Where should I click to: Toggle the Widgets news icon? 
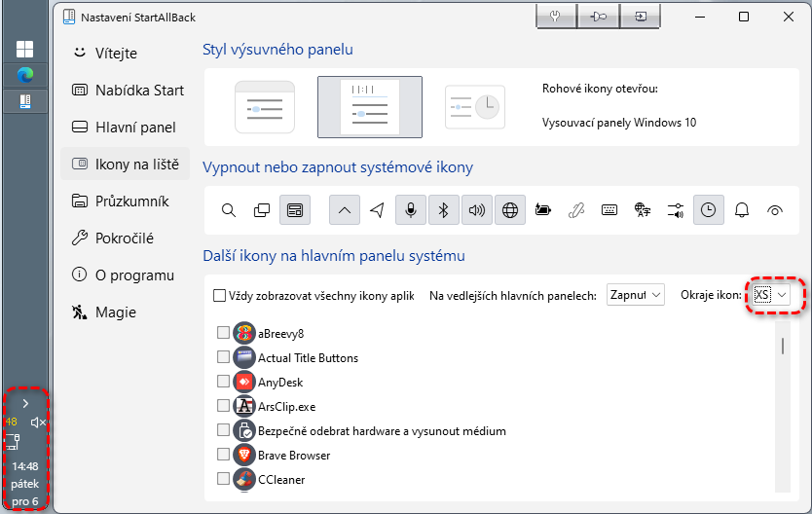coord(295,210)
